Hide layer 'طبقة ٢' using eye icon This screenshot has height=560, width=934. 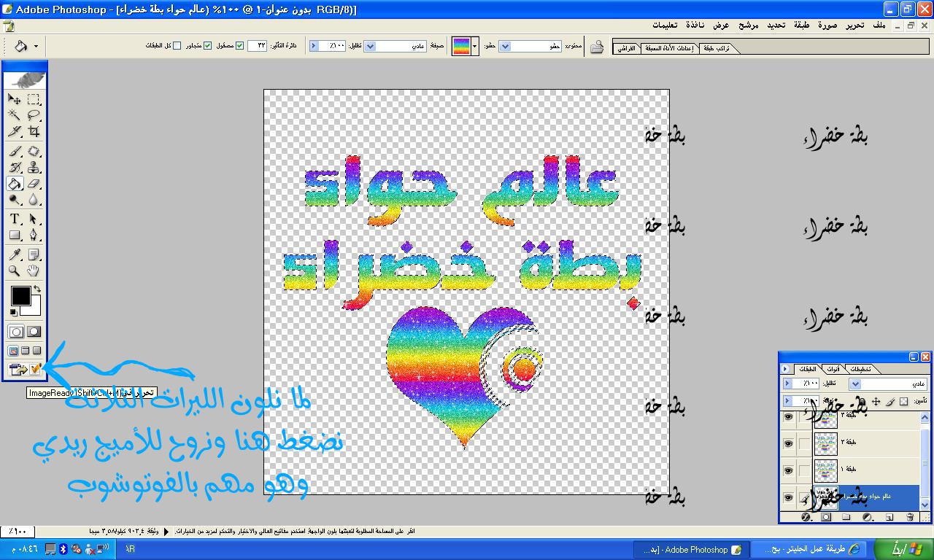(x=788, y=443)
